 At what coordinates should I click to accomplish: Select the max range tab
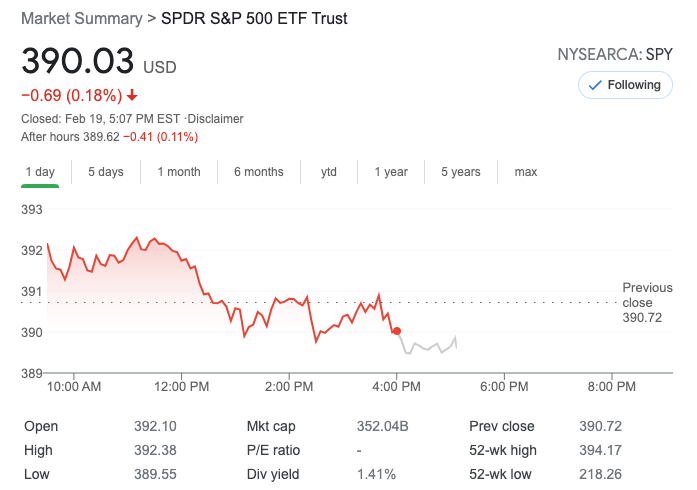[x=526, y=172]
